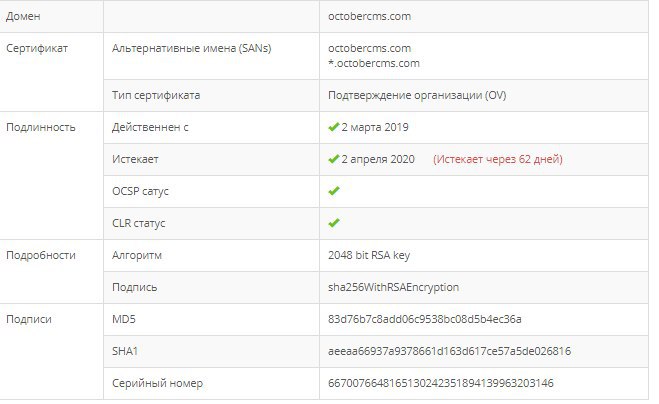Click the 'Подлинность' section heading
This screenshot has width=659, height=404.
pos(41,127)
